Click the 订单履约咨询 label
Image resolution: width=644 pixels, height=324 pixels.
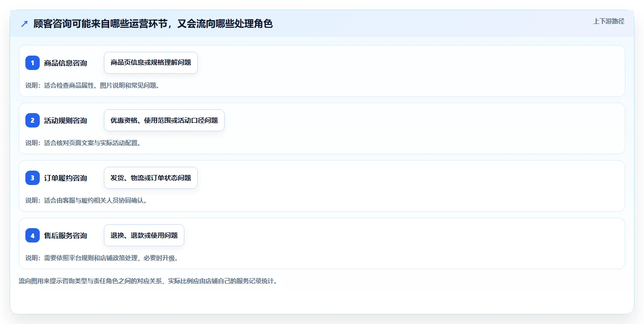[66, 178]
